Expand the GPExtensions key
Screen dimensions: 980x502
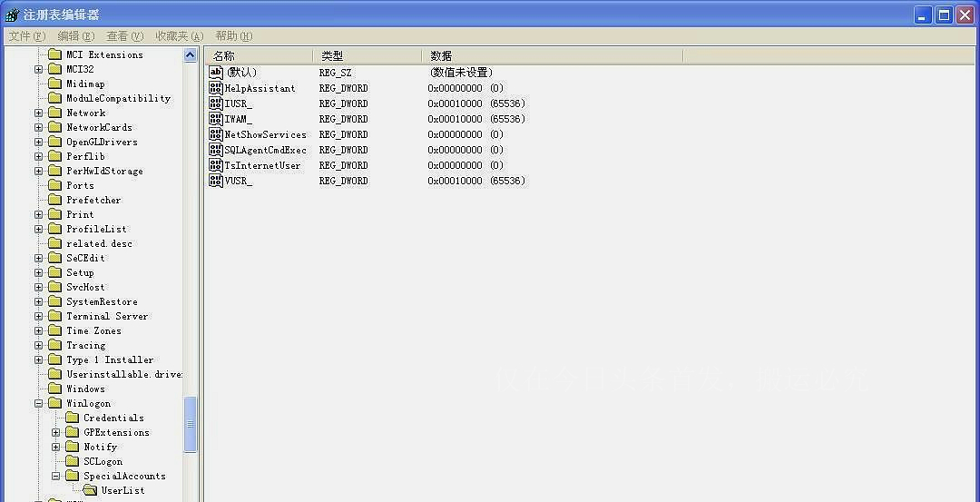click(x=55, y=433)
